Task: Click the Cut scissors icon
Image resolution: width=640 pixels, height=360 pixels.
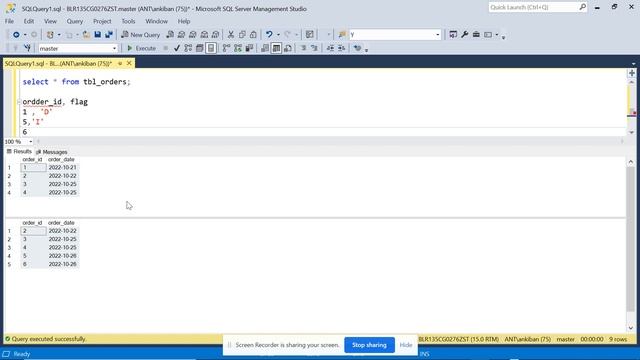Action: [231, 35]
